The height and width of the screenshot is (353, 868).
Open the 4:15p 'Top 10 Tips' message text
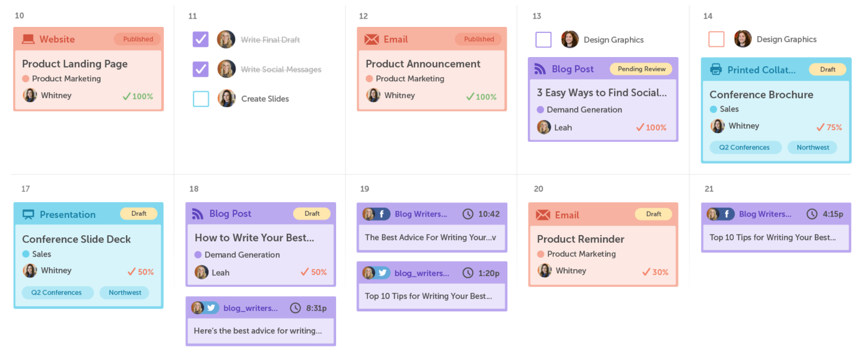click(773, 238)
